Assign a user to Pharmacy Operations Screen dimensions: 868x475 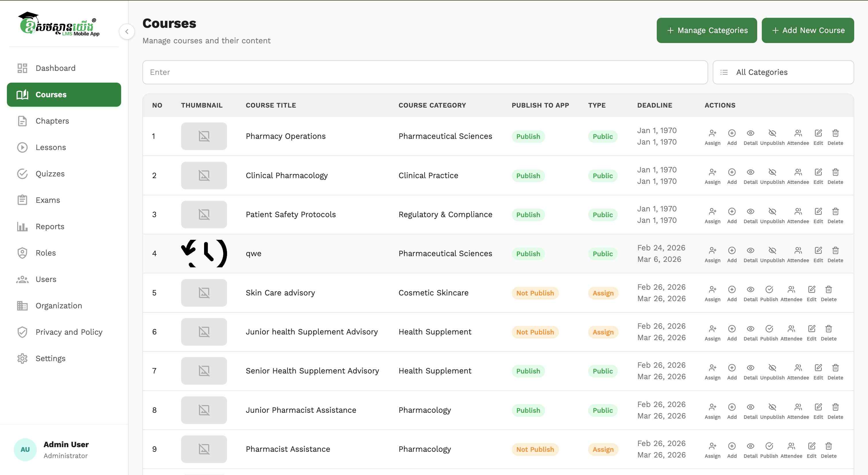point(712,133)
